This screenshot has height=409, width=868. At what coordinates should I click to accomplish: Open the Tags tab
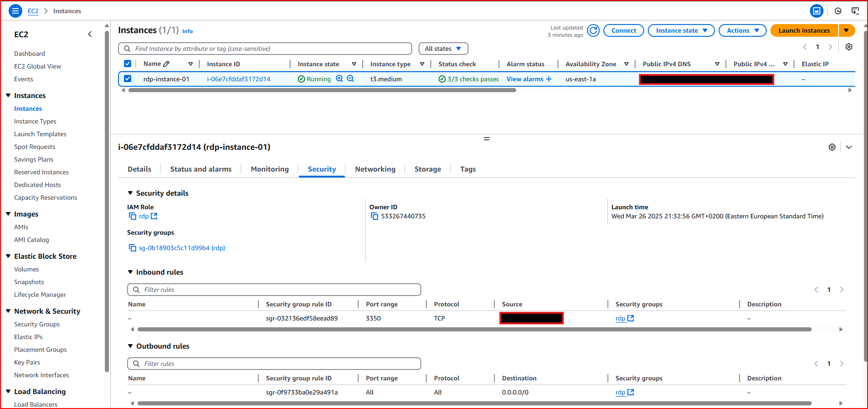pos(468,169)
